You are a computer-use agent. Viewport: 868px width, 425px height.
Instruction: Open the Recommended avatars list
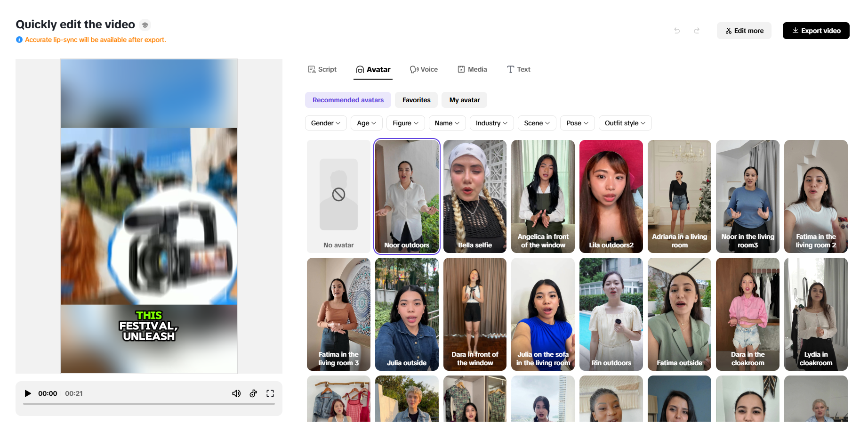coord(348,99)
